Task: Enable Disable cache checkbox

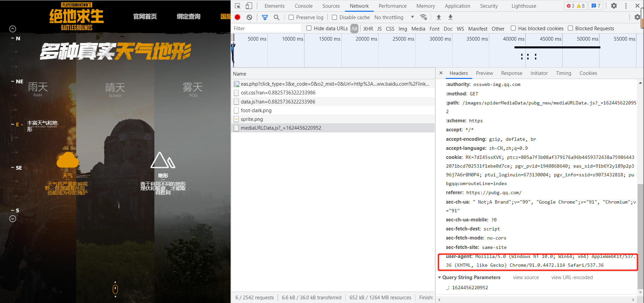Action: click(334, 17)
